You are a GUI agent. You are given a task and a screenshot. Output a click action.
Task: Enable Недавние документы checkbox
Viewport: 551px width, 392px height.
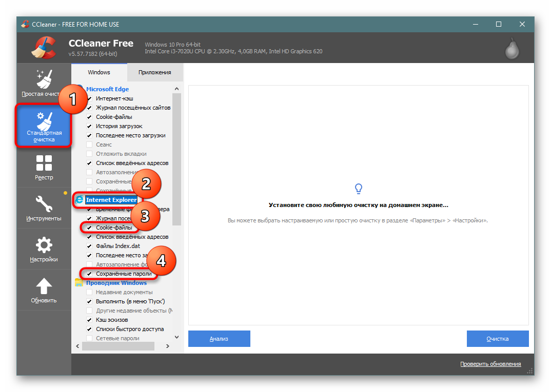[89, 292]
